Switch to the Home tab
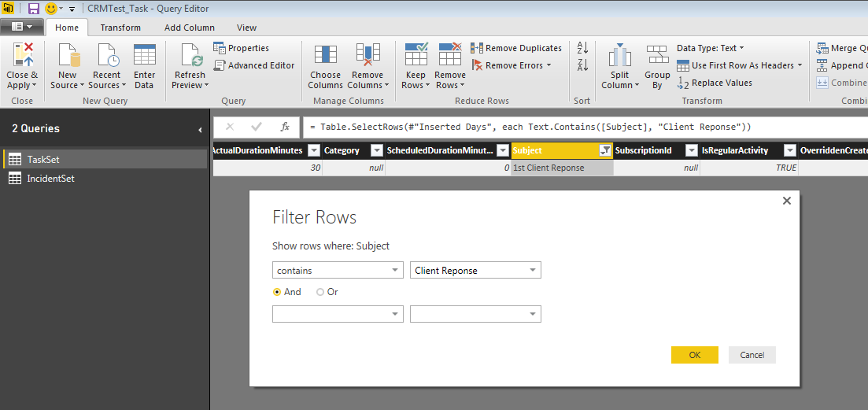The image size is (868, 410). point(67,27)
